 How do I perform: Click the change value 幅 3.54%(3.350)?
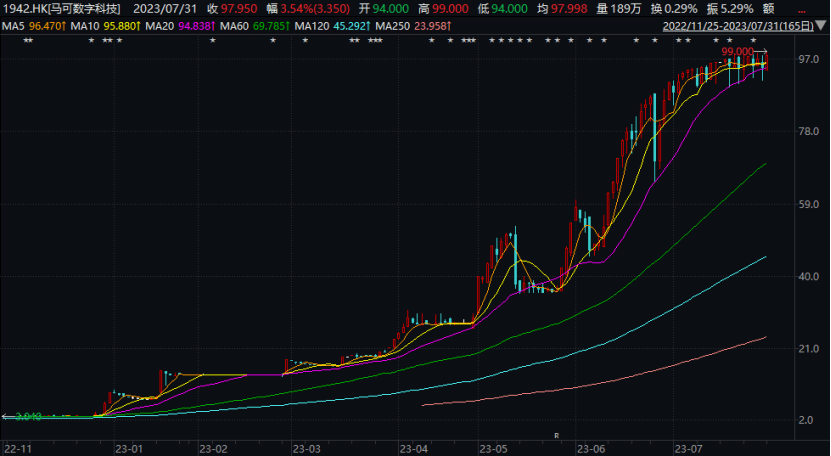(x=308, y=8)
